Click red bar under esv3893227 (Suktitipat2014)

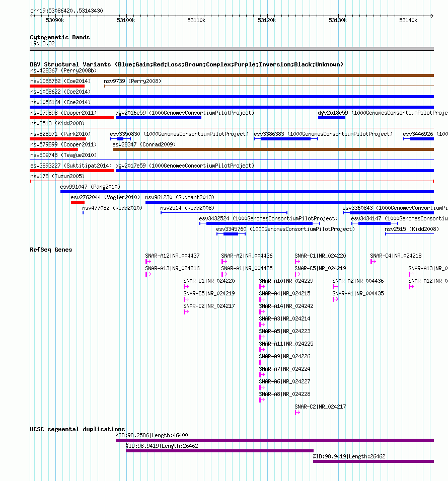click(x=72, y=171)
